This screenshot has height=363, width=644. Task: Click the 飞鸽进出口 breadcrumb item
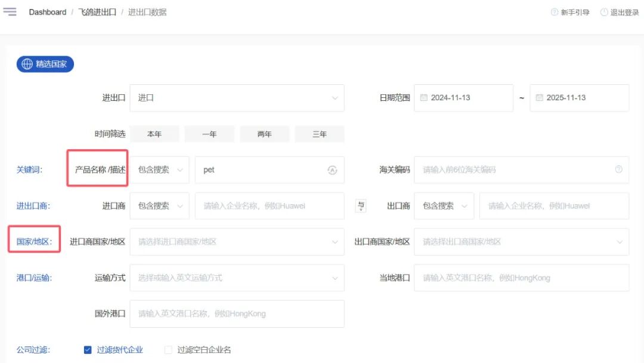coord(97,12)
